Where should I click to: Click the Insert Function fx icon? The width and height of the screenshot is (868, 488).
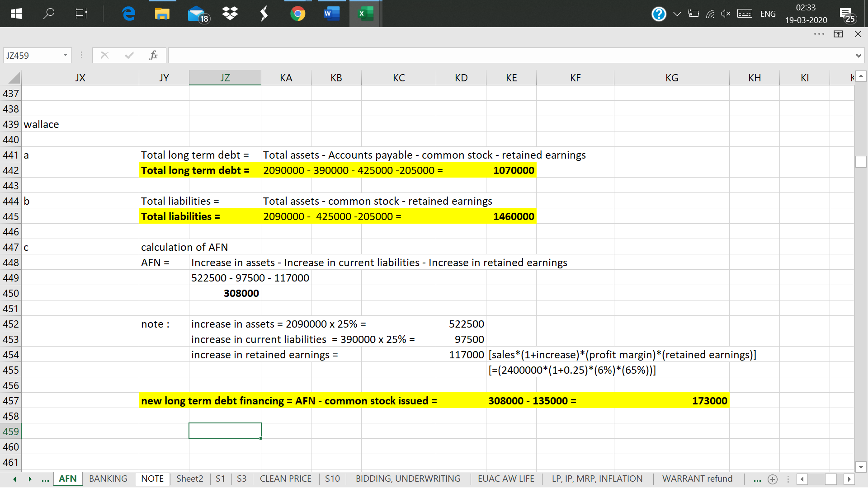click(x=153, y=55)
